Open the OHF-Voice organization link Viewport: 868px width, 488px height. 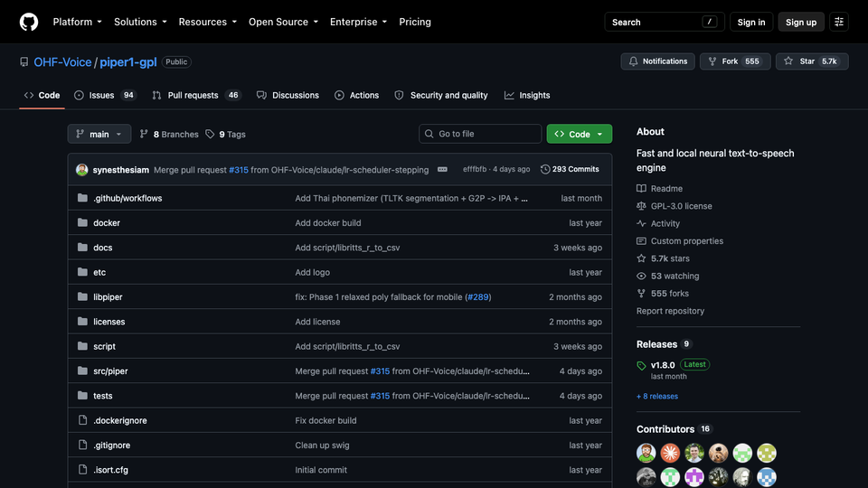[62, 62]
